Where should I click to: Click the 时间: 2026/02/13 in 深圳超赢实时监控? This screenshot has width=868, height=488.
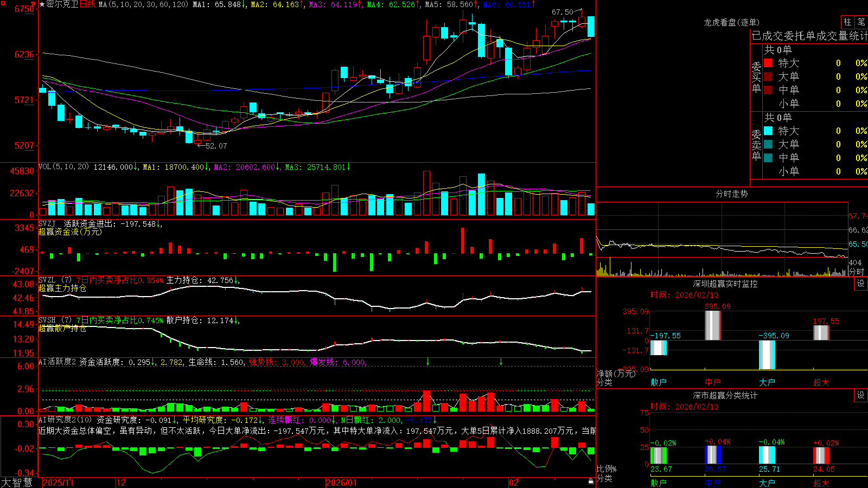point(685,295)
